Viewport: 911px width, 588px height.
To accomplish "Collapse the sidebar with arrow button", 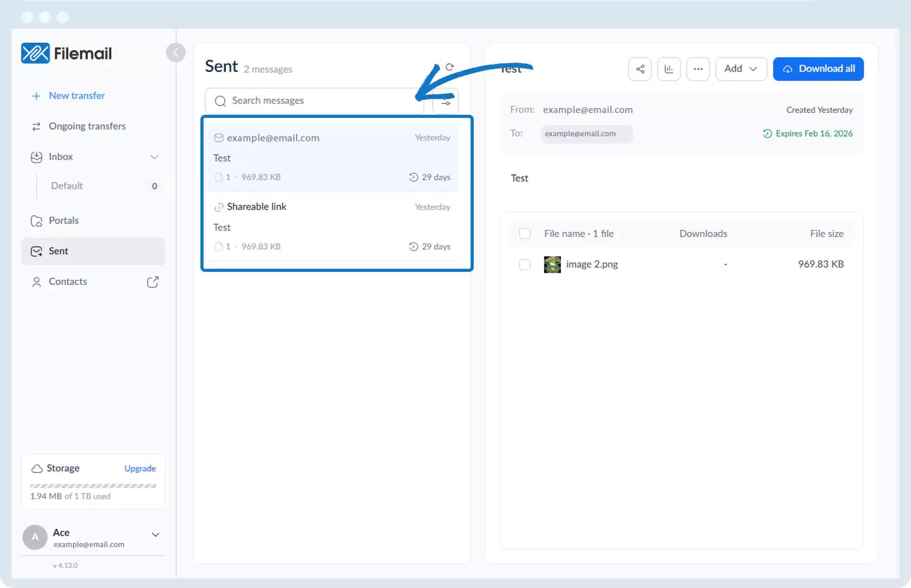I will [176, 52].
